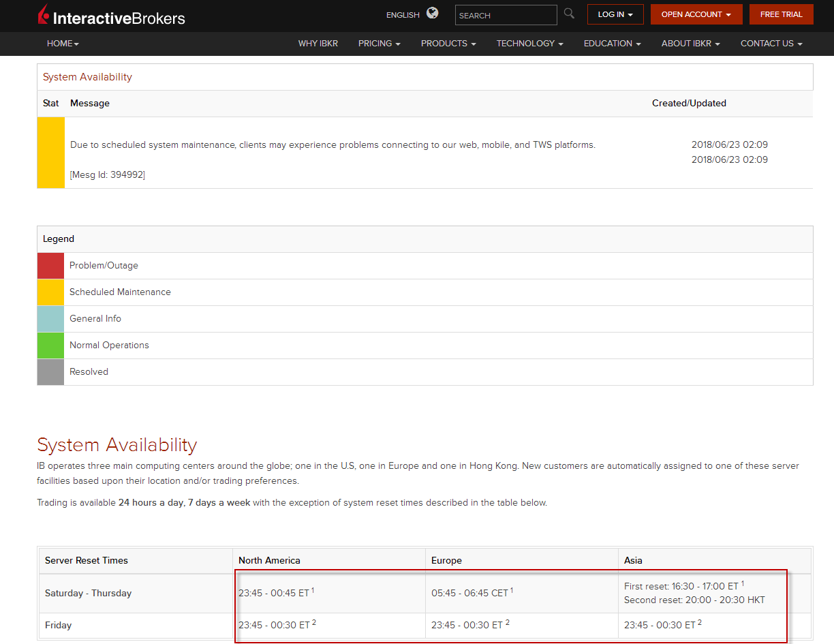The width and height of the screenshot is (834, 644).
Task: Click the Friday row label
Action: [58, 626]
